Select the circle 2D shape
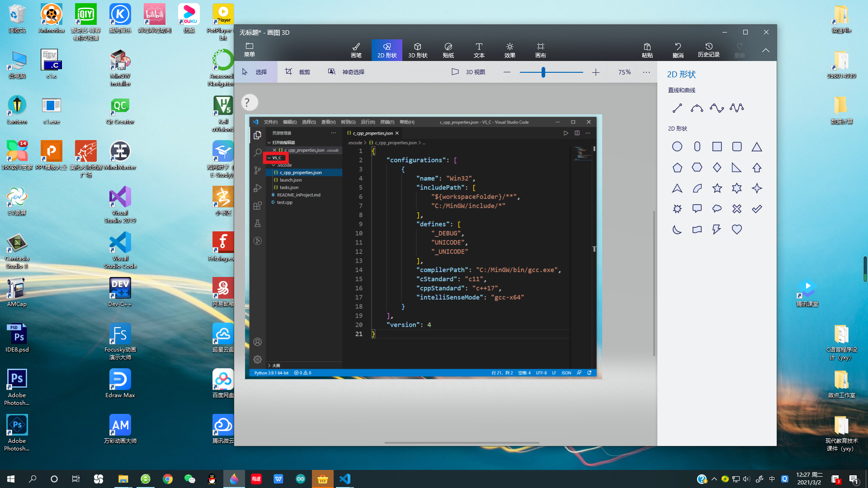 [677, 146]
